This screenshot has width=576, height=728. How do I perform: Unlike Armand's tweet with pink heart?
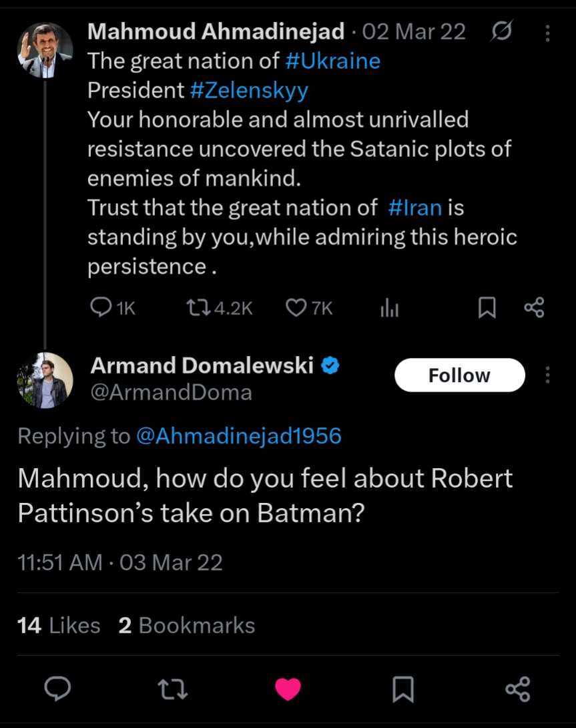288,689
